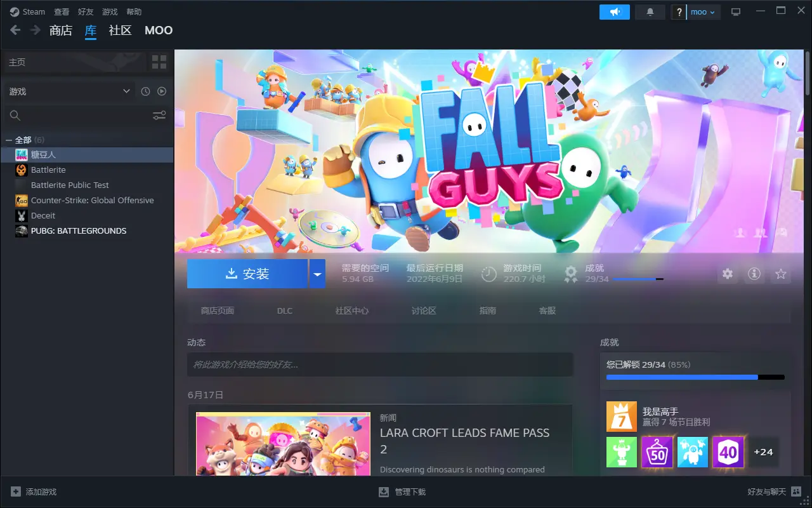Image resolution: width=812 pixels, height=508 pixels.
Task: Sort library by recent activity clock icon
Action: tap(145, 91)
